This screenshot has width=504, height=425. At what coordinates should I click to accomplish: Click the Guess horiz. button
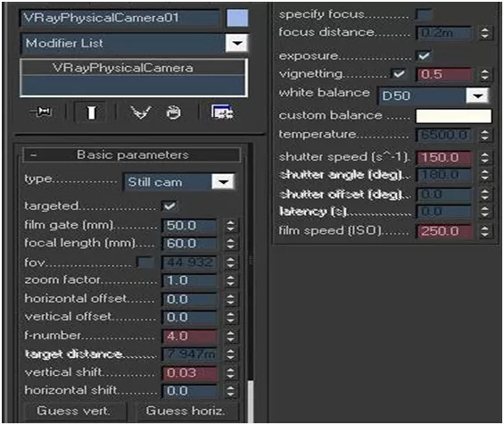186,411
